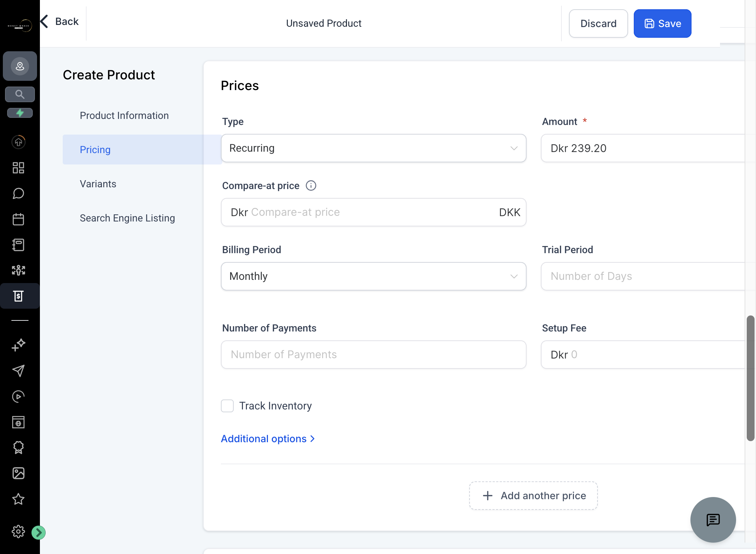Image resolution: width=756 pixels, height=554 pixels.
Task: Open the launchpad icon in sidebar
Action: coord(19,142)
